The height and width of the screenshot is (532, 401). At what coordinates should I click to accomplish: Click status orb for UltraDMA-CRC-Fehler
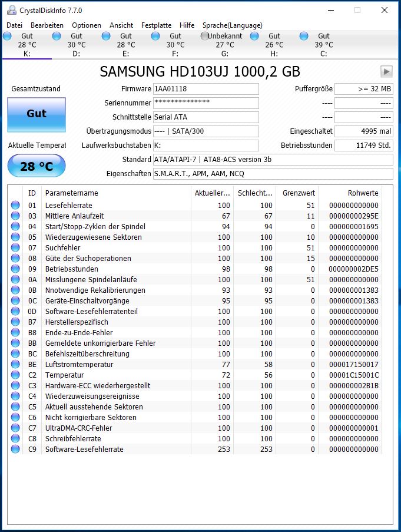15,428
